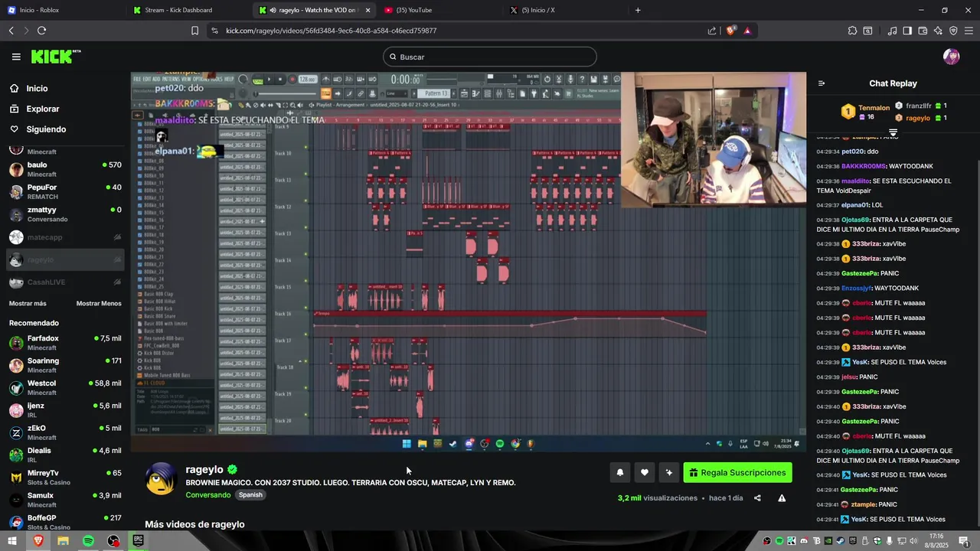980x551 pixels.
Task: Click the browser address bar URL
Action: [x=332, y=31]
